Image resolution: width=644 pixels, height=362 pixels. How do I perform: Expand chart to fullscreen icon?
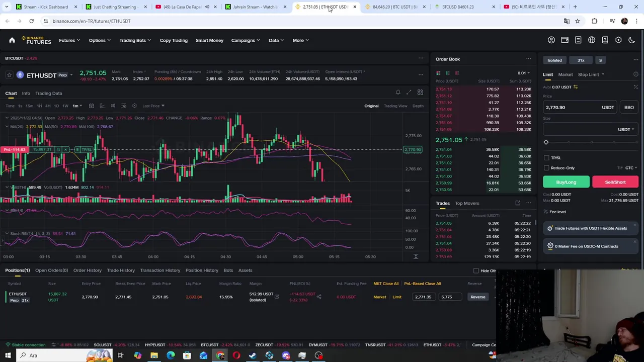(x=409, y=93)
